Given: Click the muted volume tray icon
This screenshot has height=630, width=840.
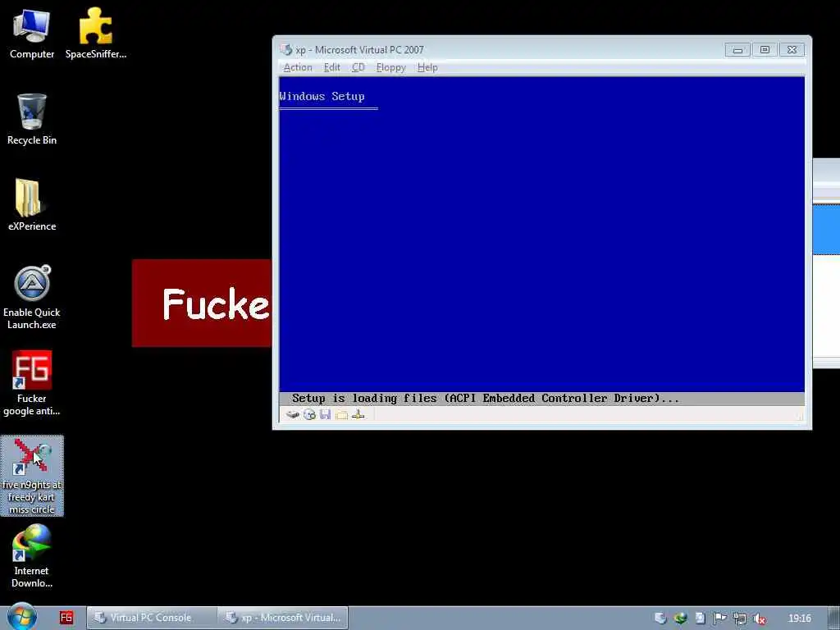Looking at the screenshot, I should point(759,619).
